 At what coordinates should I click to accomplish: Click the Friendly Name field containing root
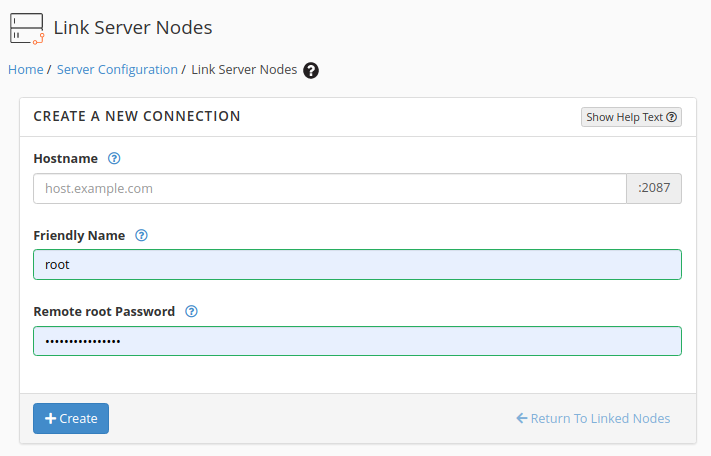tap(357, 265)
